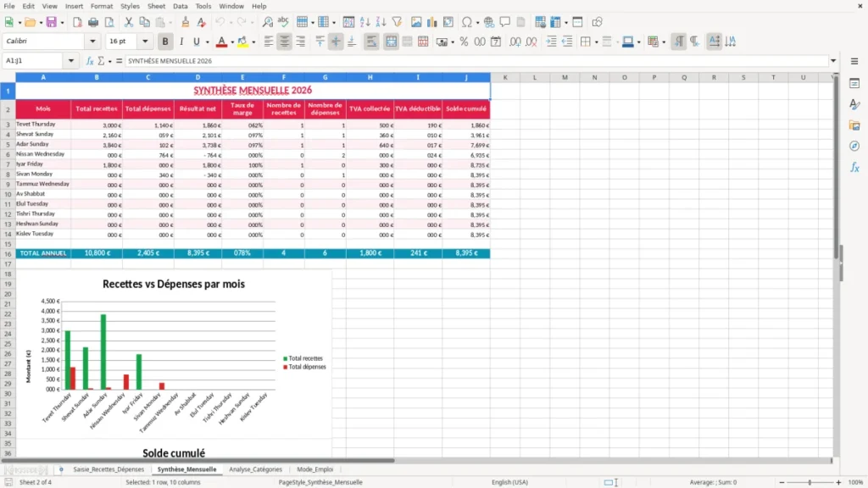Click the Clone Formatting paintbrush

[186, 22]
